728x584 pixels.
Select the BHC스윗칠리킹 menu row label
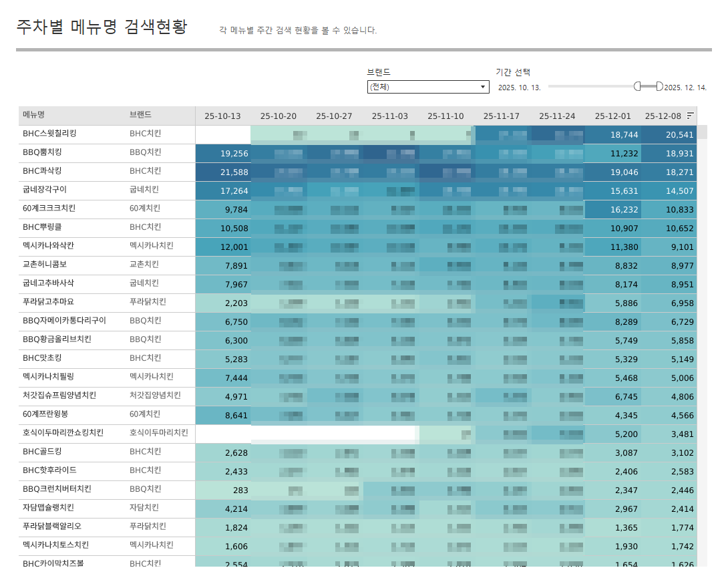(49, 134)
